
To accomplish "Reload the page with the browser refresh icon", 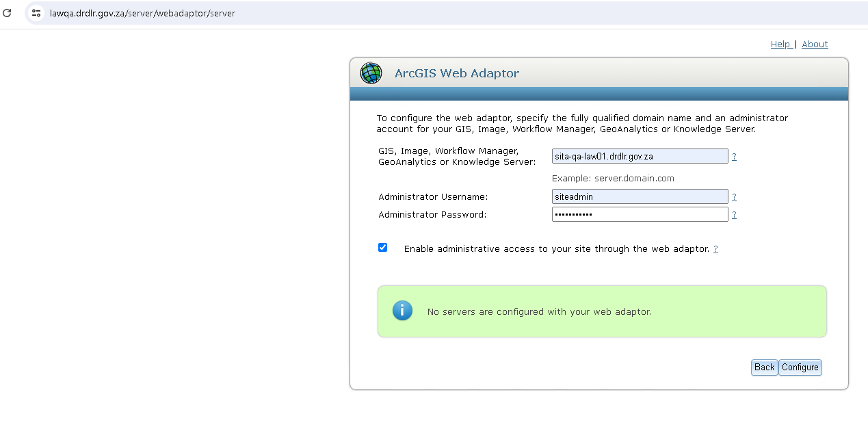I will [7, 13].
